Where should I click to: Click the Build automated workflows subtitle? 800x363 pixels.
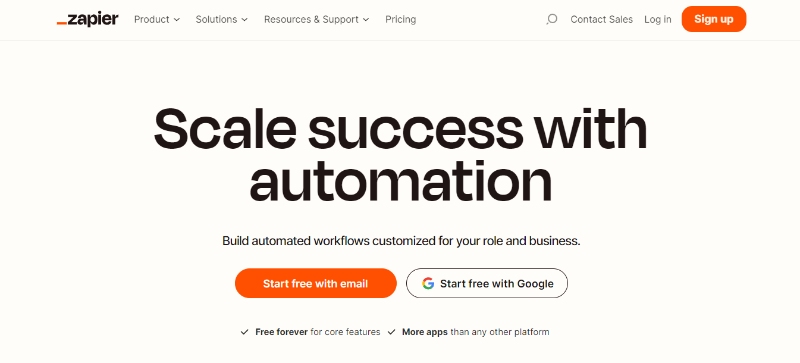tap(401, 240)
